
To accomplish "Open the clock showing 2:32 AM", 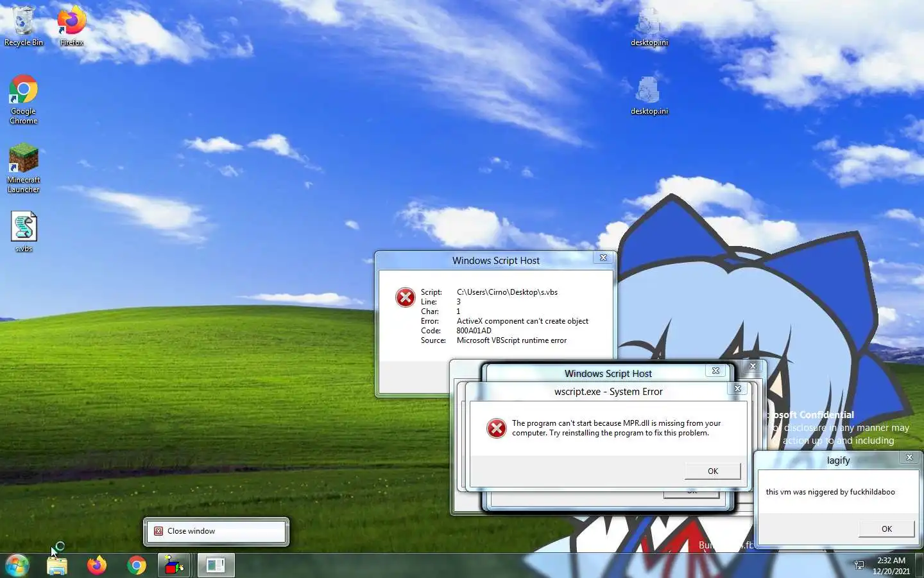I will click(x=891, y=566).
